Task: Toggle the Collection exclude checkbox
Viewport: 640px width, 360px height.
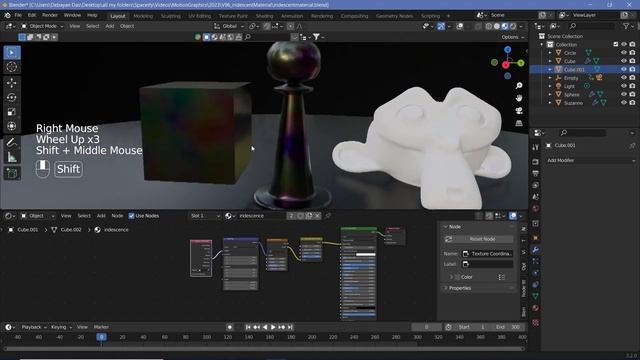Action: click(616, 44)
